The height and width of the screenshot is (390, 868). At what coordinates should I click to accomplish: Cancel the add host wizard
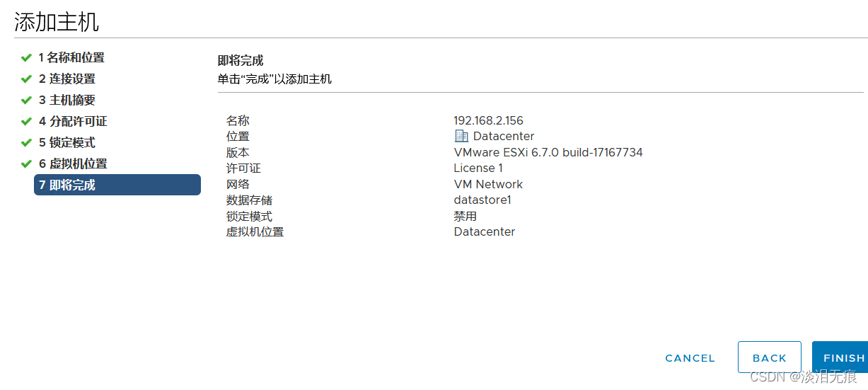coord(690,358)
